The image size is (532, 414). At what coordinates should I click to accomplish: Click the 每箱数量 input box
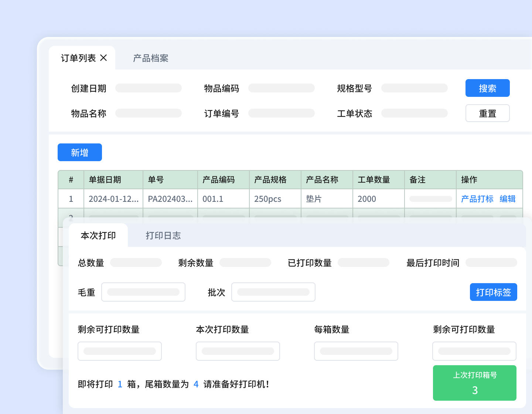(356, 351)
